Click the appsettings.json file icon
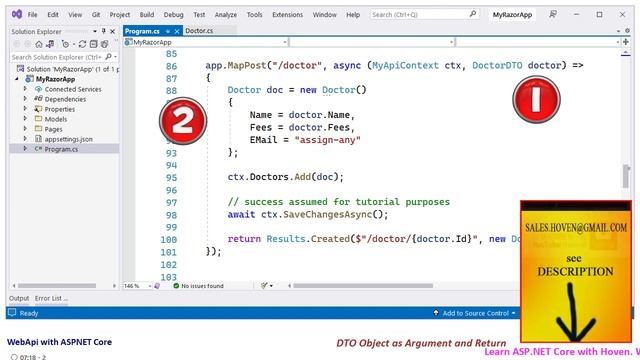 pyautogui.click(x=38, y=139)
